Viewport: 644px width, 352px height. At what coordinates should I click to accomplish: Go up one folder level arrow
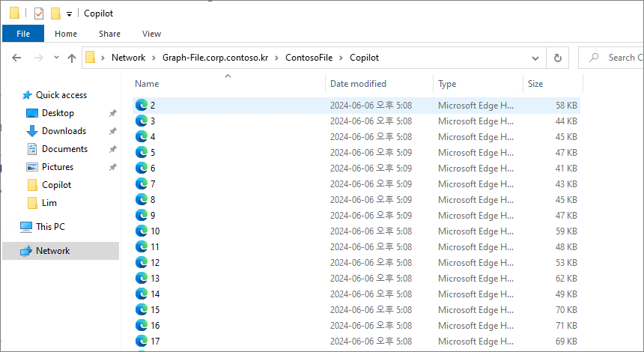tap(72, 58)
